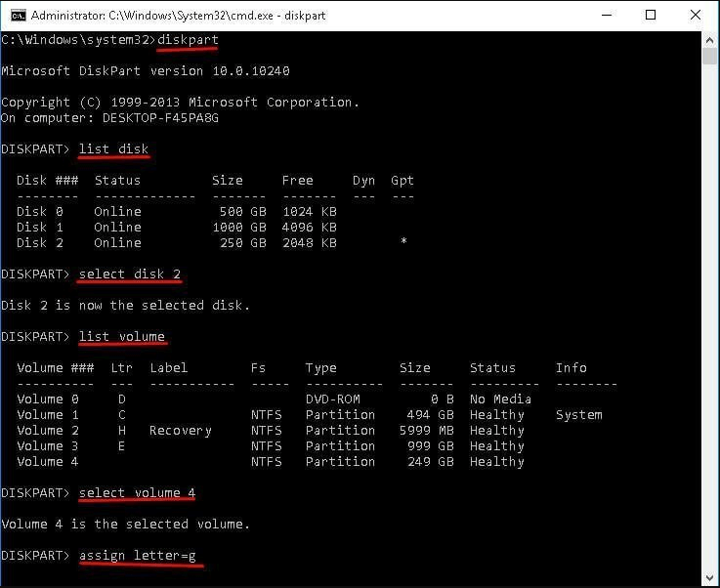
Task: Click the 'Type' column header
Action: point(321,368)
